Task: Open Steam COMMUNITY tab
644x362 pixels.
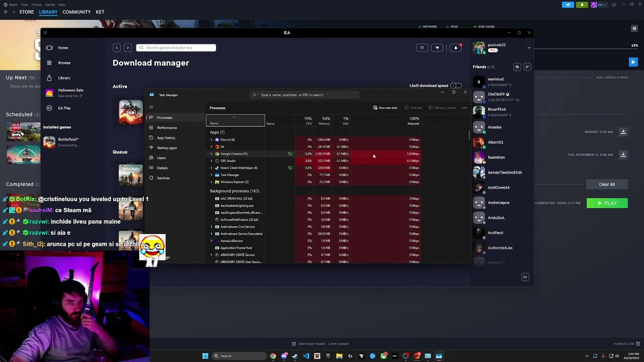Action: pos(76,12)
